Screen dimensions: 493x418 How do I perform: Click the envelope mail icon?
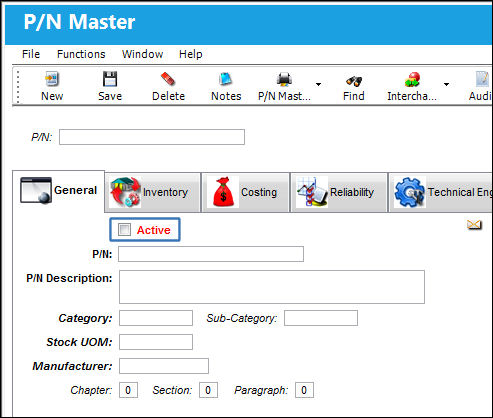pyautogui.click(x=474, y=225)
